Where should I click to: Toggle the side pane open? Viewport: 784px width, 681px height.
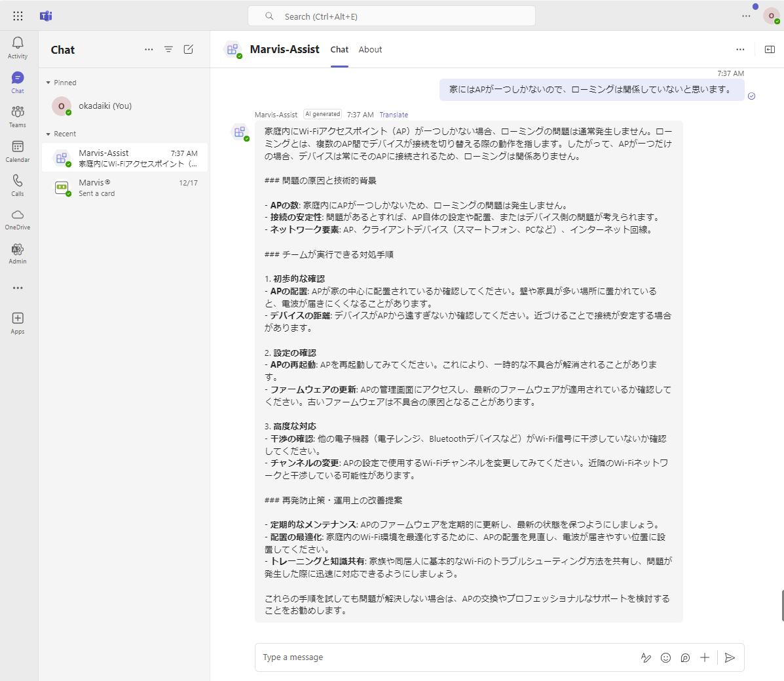pyautogui.click(x=770, y=49)
